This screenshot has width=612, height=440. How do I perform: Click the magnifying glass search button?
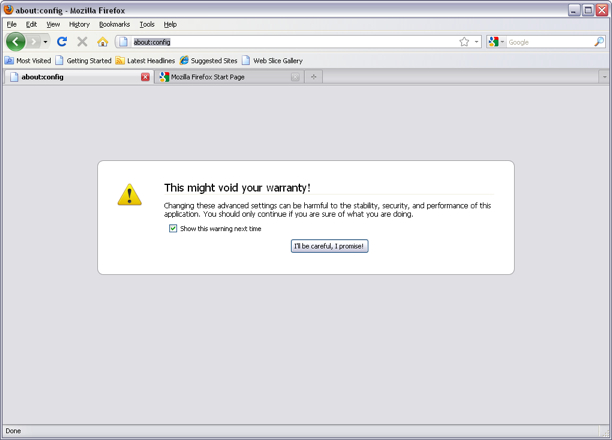(599, 42)
